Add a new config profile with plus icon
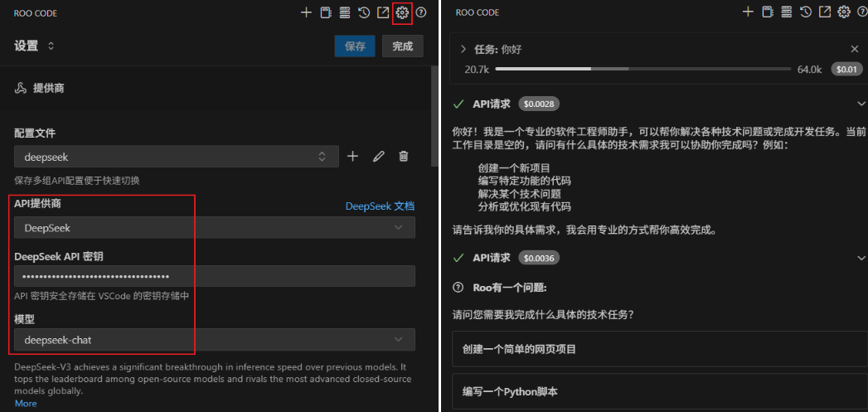The width and height of the screenshot is (868, 412). [x=352, y=156]
